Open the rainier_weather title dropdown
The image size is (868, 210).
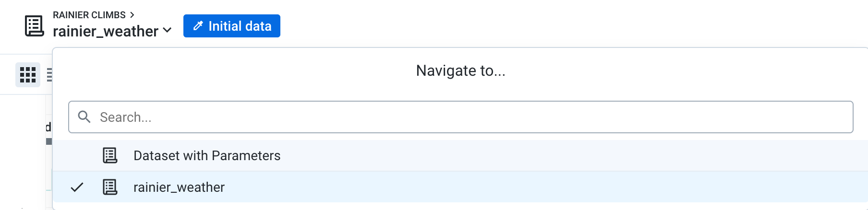coord(106,31)
